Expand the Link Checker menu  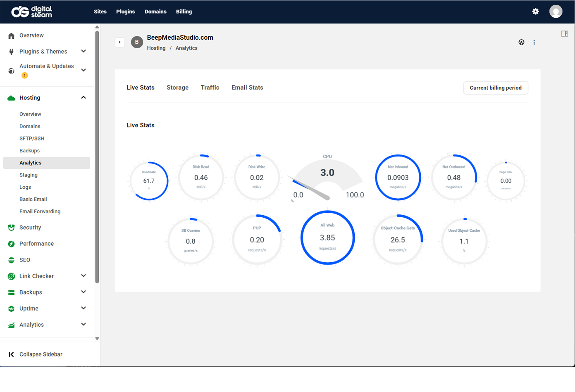[x=84, y=276]
